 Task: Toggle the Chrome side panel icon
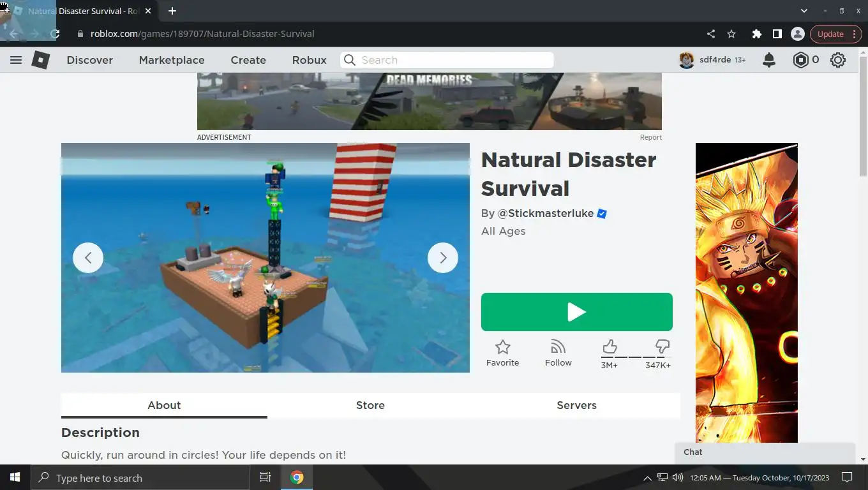(777, 34)
